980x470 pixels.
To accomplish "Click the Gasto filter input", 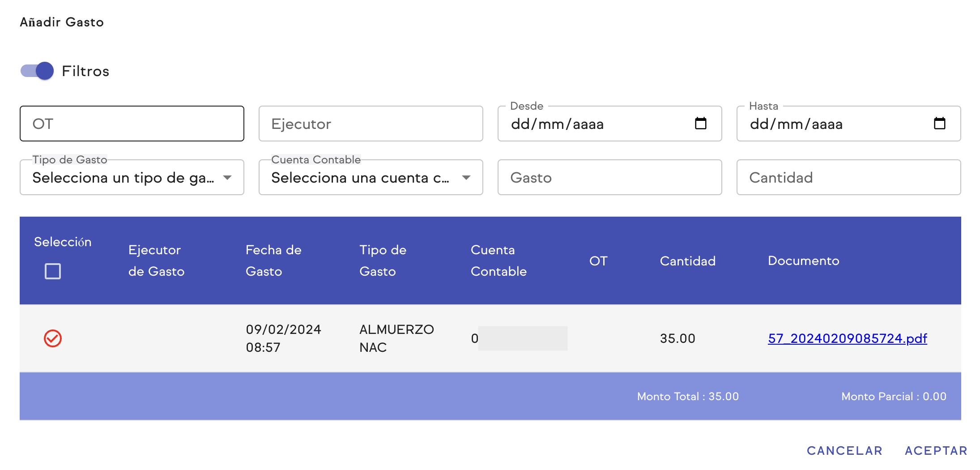I will 609,178.
